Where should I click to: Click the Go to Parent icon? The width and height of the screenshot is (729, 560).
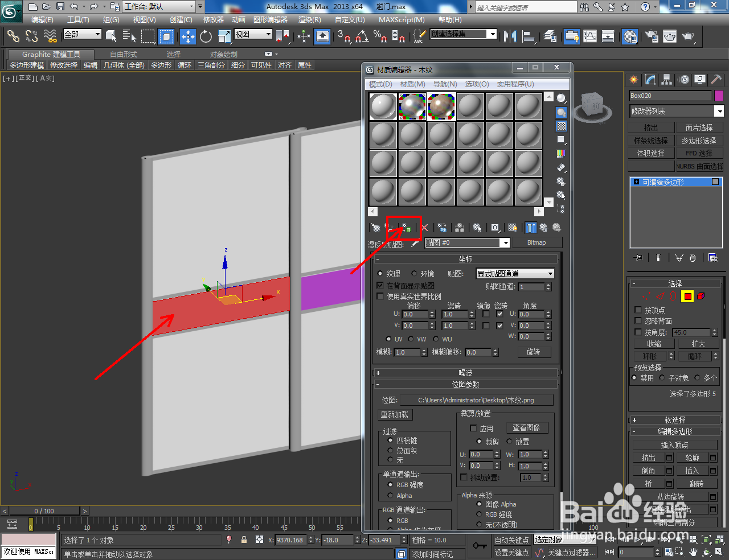(544, 228)
